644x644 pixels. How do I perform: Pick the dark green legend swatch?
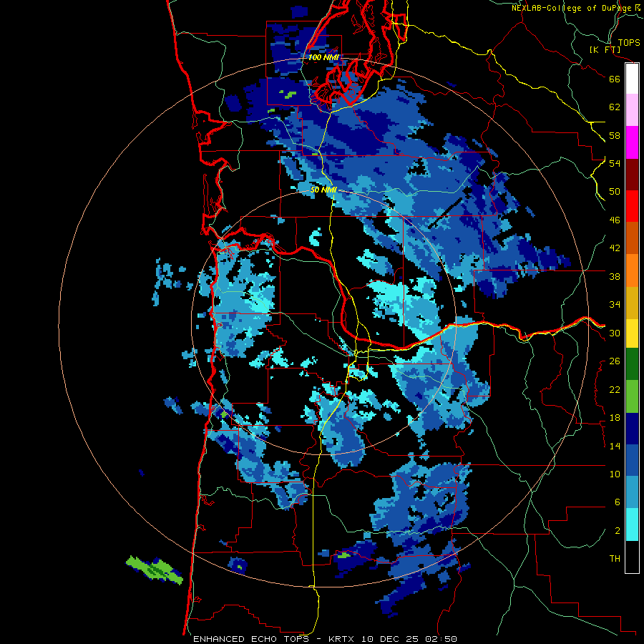(632, 364)
